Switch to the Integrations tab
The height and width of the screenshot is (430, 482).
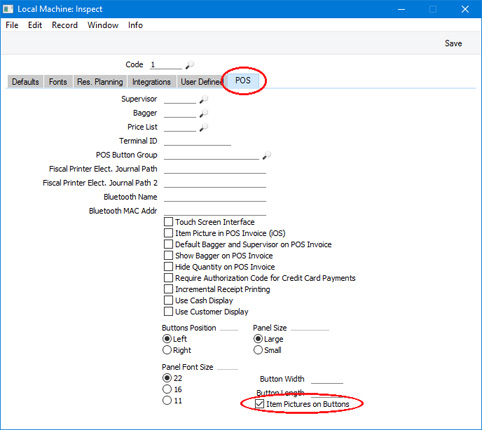151,82
